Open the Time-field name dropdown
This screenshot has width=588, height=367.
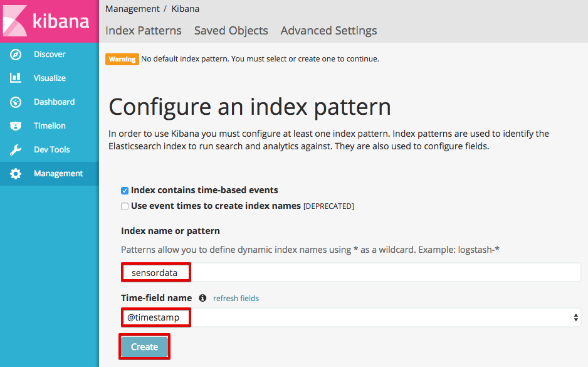[350, 317]
